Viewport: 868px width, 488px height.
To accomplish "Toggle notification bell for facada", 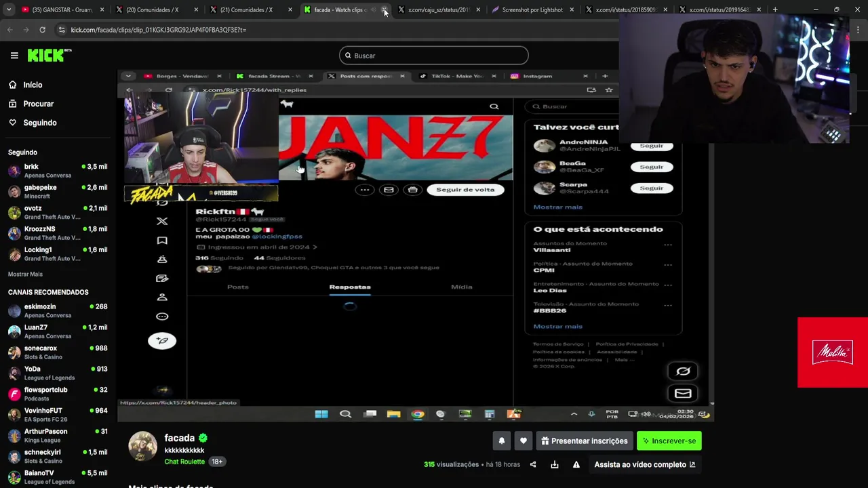I will (x=502, y=441).
